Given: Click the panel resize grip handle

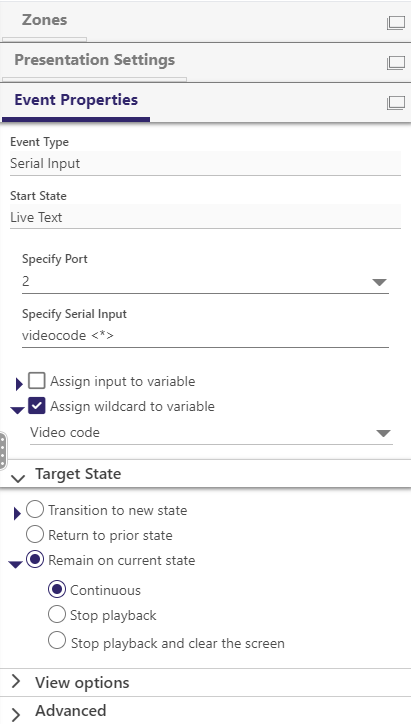Looking at the screenshot, I should [3, 451].
